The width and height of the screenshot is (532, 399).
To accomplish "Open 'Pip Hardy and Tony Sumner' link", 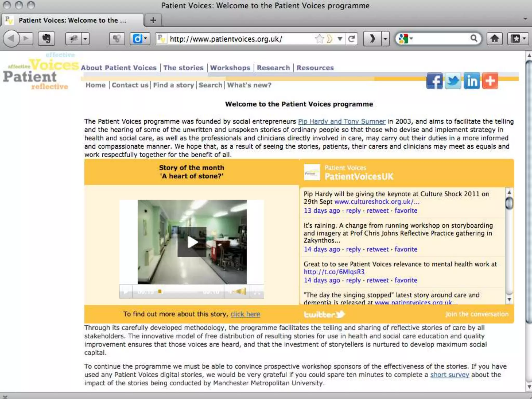I will (341, 121).
